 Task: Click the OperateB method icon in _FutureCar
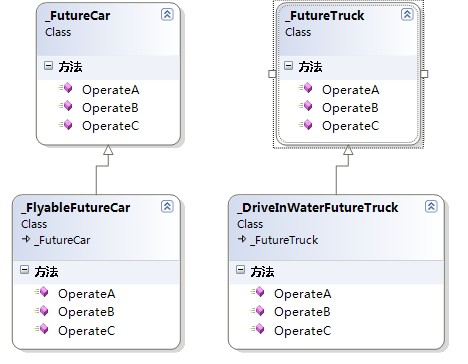(66, 106)
